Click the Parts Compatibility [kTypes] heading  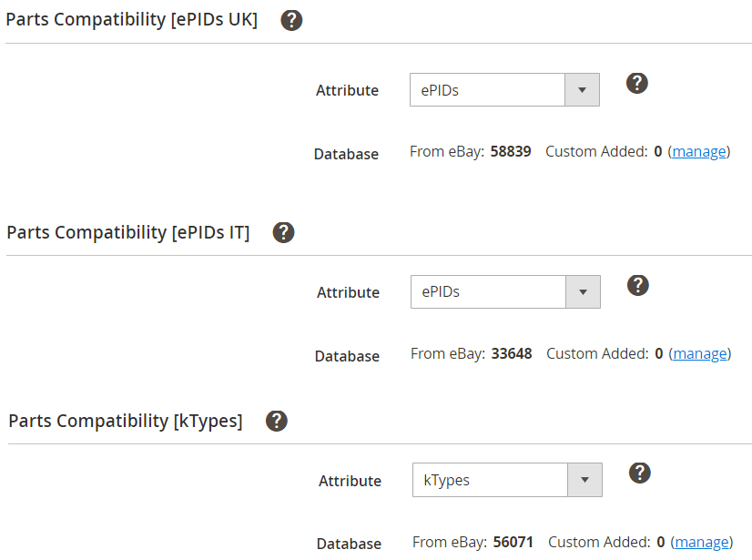(126, 421)
